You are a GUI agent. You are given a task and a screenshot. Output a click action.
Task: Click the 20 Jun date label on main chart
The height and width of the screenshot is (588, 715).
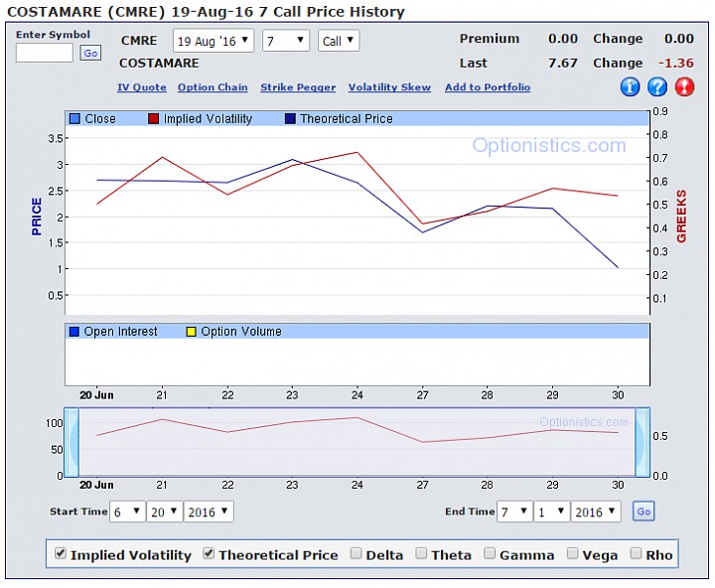click(96, 395)
